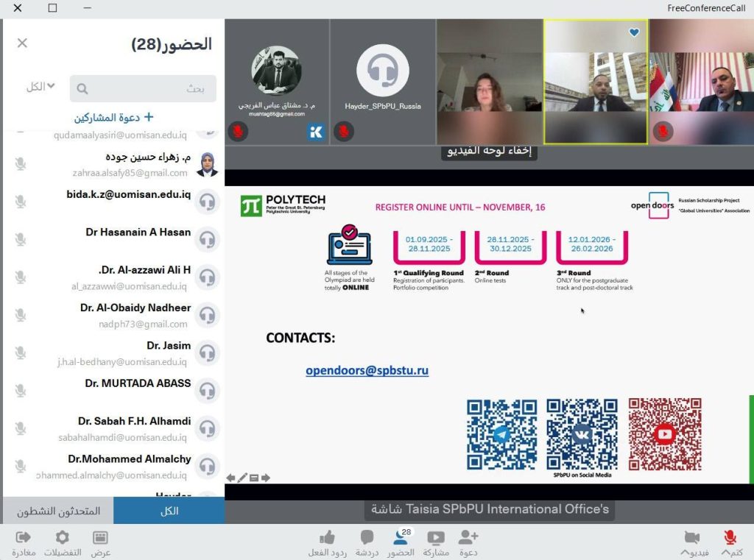This screenshot has height=560, width=754.
Task: Open the chat (دردشة) panel
Action: tap(367, 538)
